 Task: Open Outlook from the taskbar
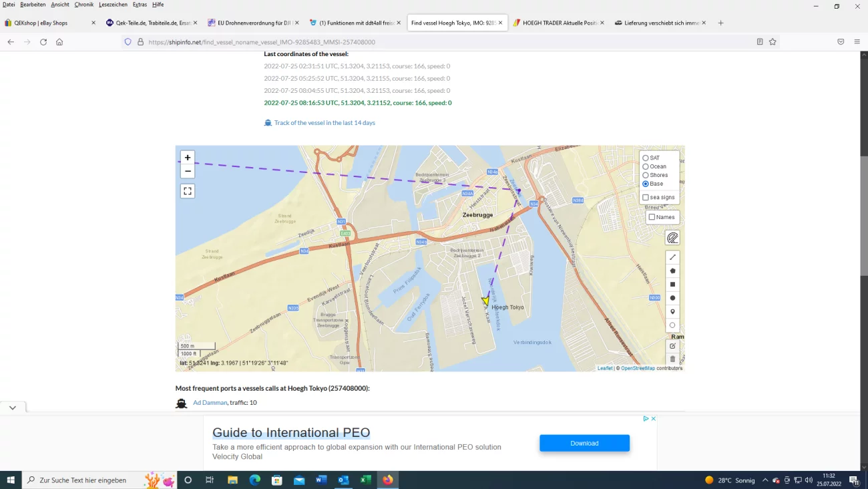click(344, 480)
